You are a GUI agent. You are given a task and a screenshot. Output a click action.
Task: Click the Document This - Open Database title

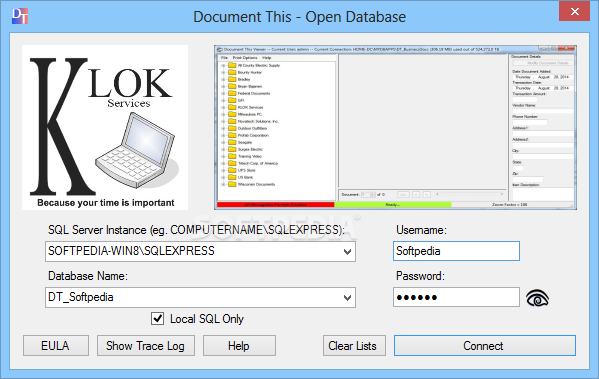pyautogui.click(x=300, y=17)
